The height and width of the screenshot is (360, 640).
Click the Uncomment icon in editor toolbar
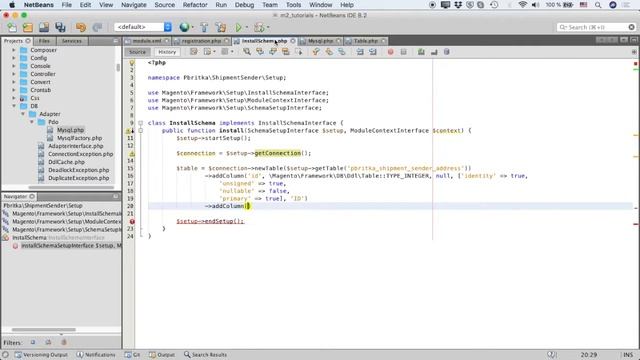pyautogui.click(x=434, y=52)
